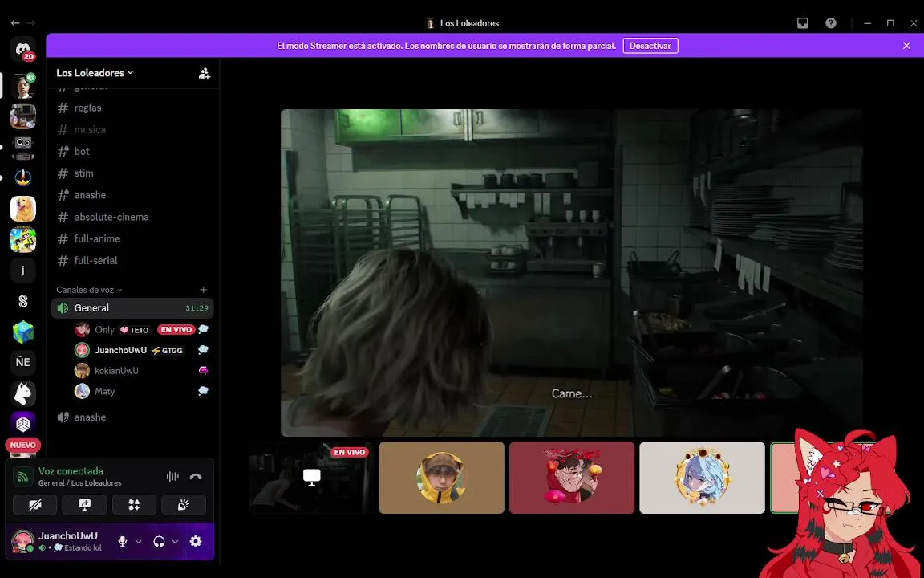924x578 pixels.
Task: Click the invite members icon beside Los Loleadores
Action: 205,73
